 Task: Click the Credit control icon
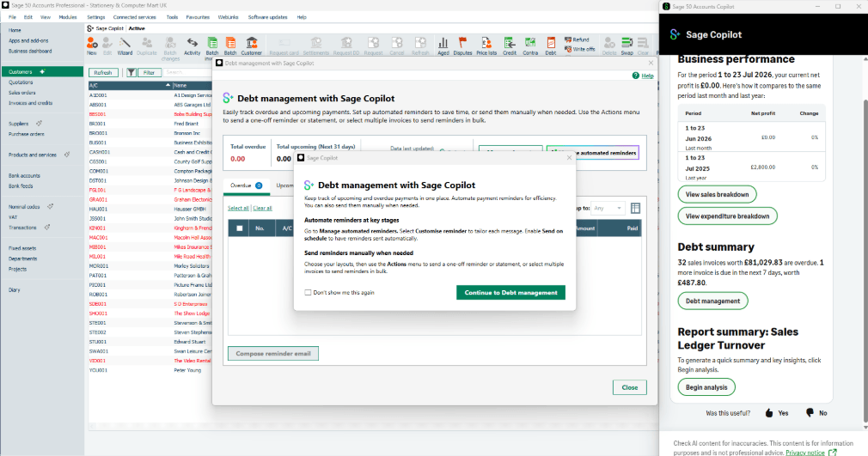510,46
